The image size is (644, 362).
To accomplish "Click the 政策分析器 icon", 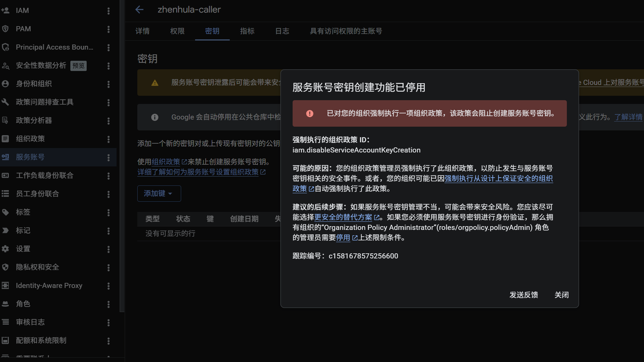I will [5, 121].
